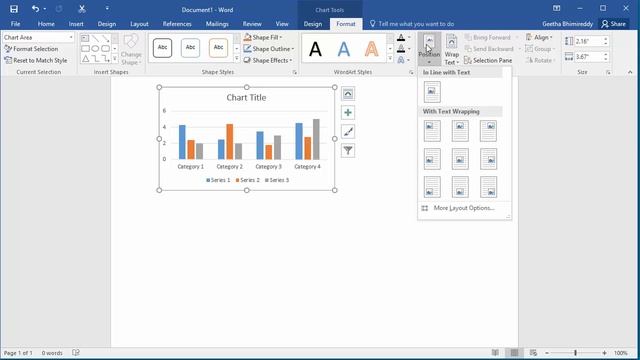Apply the third orange Abc shape style
Image resolution: width=640 pixels, height=360 pixels.
point(218,48)
